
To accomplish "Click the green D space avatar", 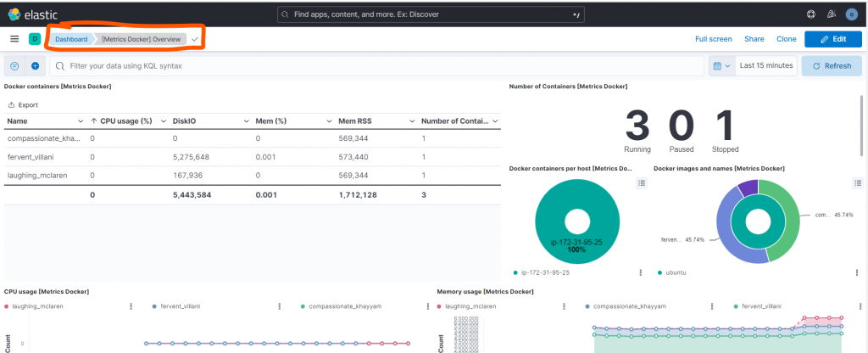I will 35,39.
